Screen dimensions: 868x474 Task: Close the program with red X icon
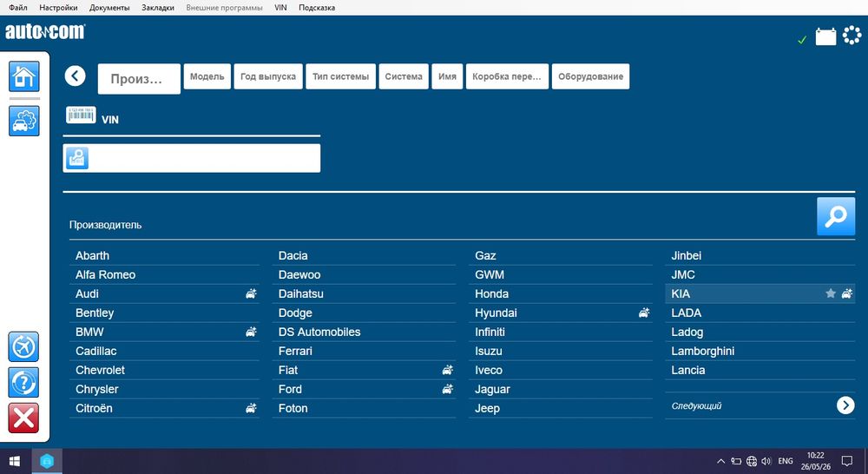coord(23,418)
